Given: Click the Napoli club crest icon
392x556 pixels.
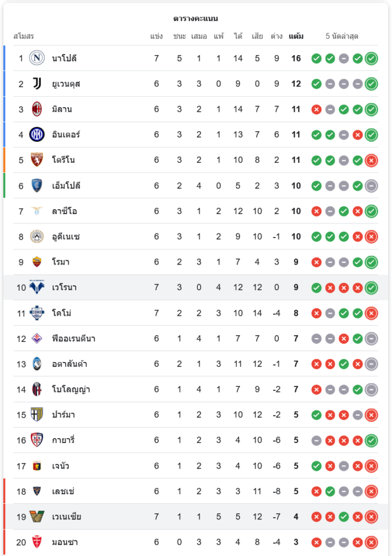Looking at the screenshot, I should tap(37, 58).
